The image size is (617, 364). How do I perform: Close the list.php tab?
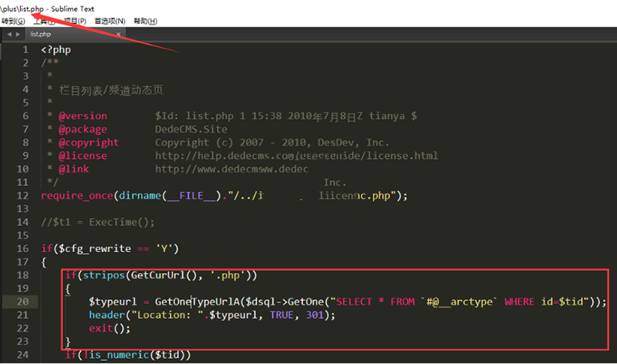[119, 35]
